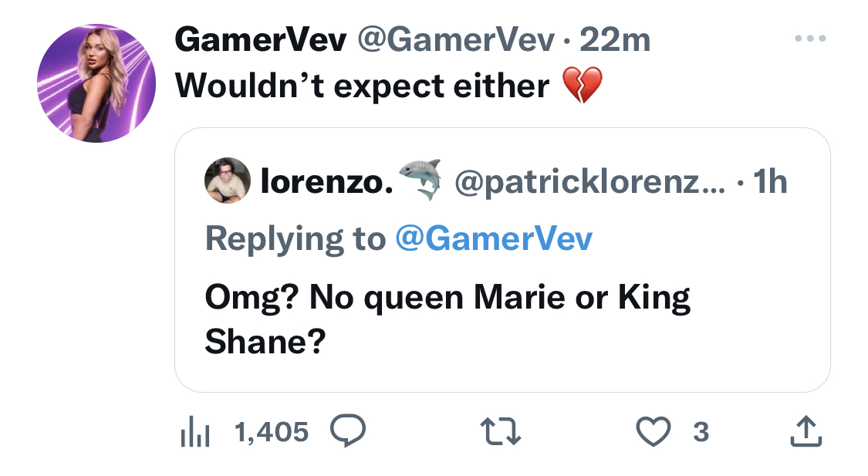
Task: Click the blue @GamerVev mention link
Action: pyautogui.click(x=494, y=238)
